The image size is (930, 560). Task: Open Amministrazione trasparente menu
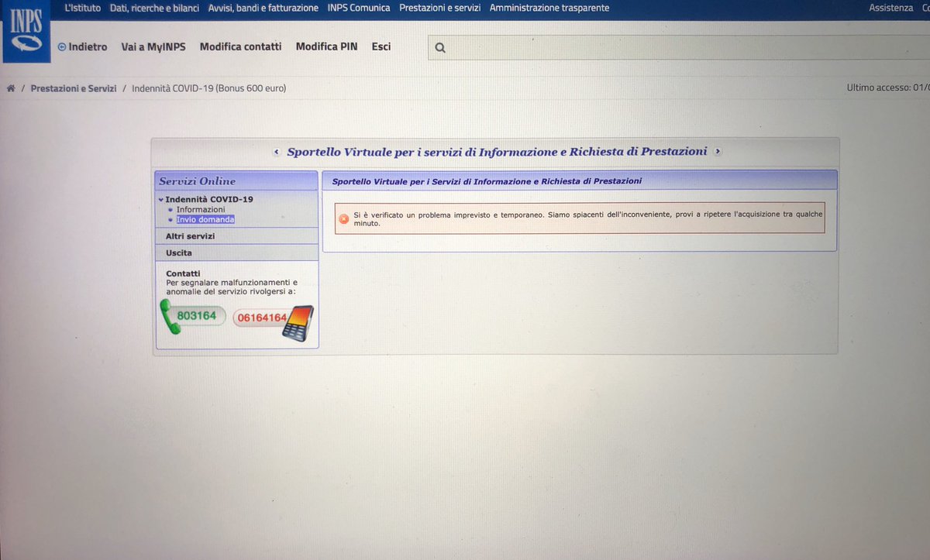(549, 8)
